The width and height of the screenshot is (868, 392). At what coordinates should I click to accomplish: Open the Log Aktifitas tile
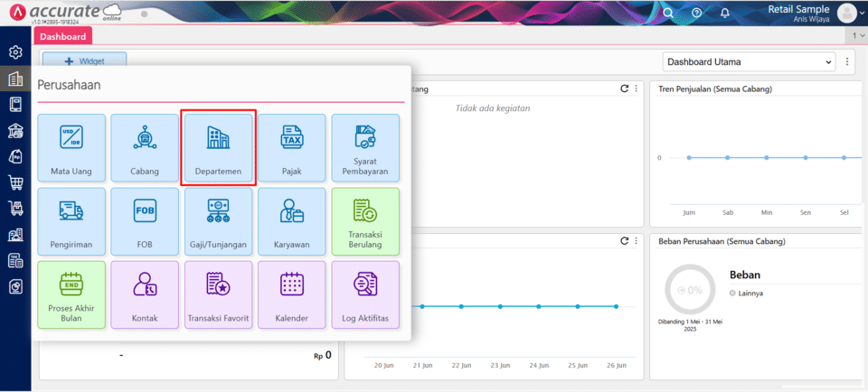coord(365,294)
